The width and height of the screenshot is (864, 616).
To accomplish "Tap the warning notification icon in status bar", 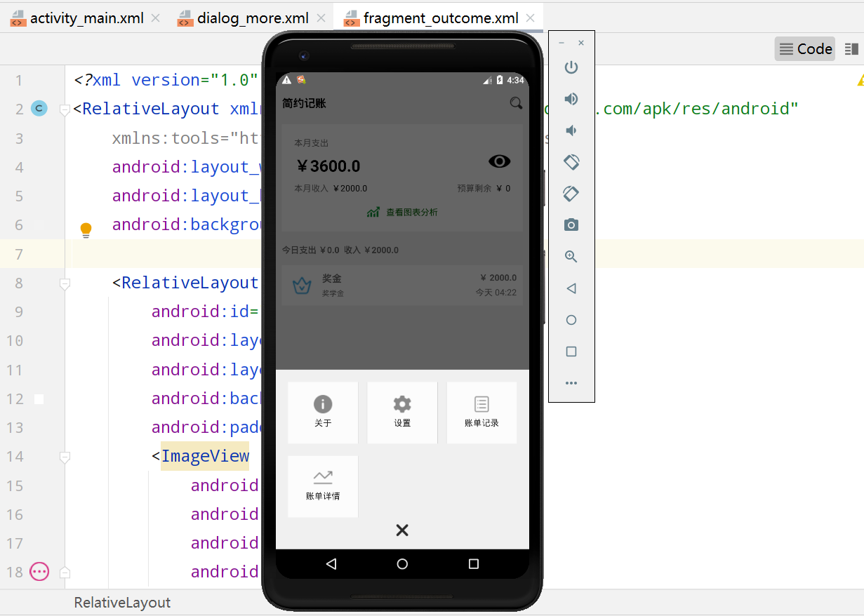I will click(x=286, y=80).
